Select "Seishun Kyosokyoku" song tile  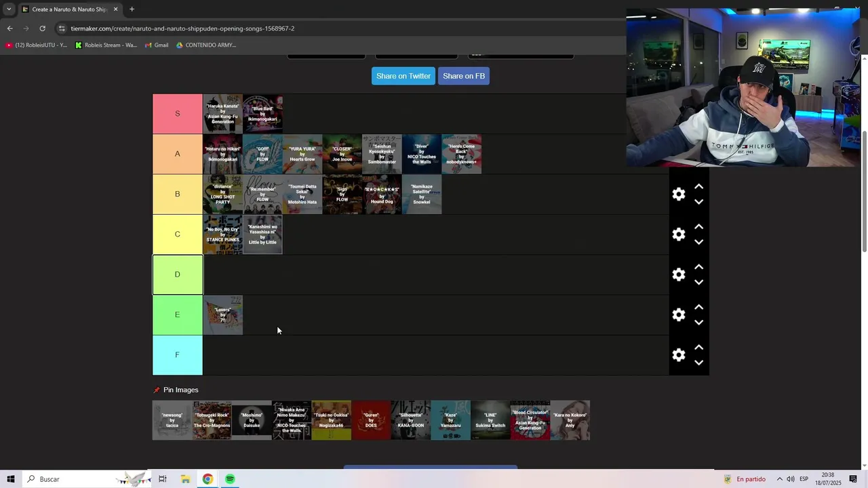pyautogui.click(x=382, y=154)
